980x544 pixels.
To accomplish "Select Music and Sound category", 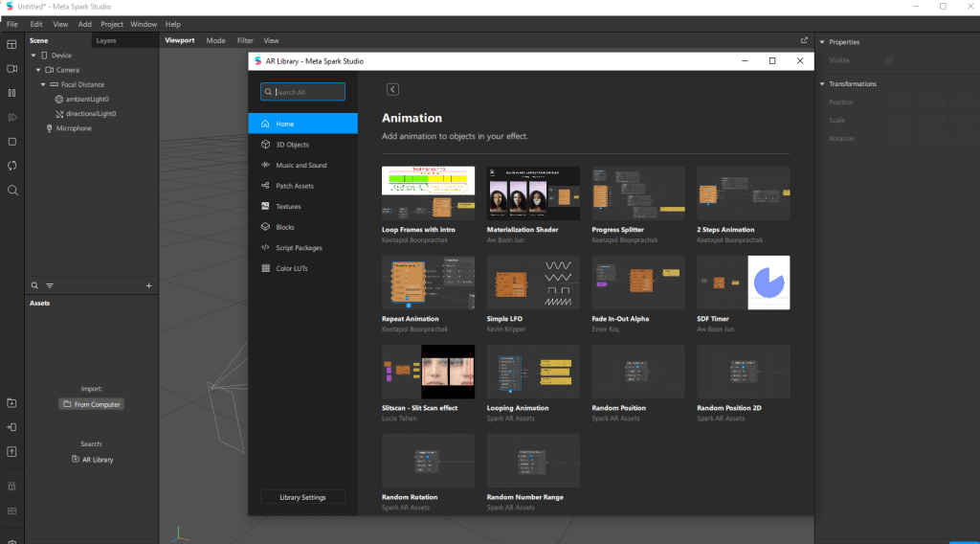I will click(301, 166).
